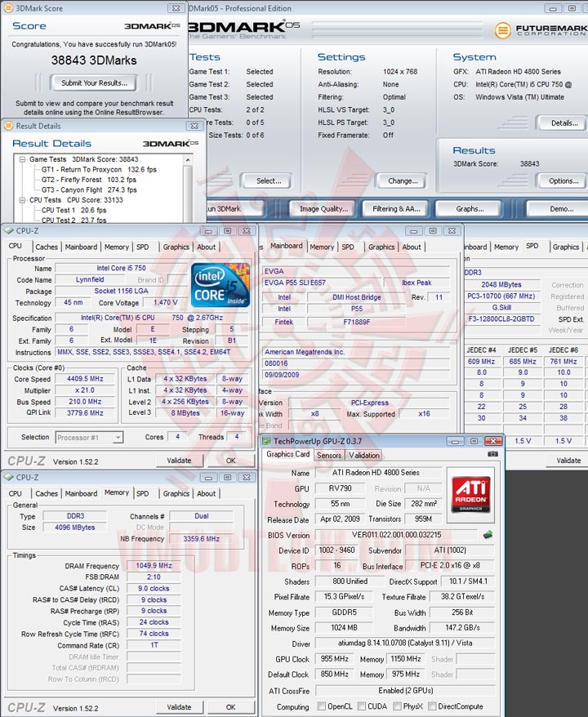The image size is (588, 717).
Task: Open About tab in CPU-Z Memory window
Action: click(207, 493)
